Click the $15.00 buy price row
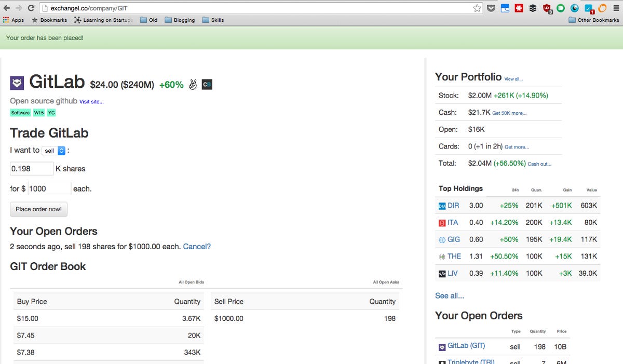The image size is (623, 364). tap(109, 318)
